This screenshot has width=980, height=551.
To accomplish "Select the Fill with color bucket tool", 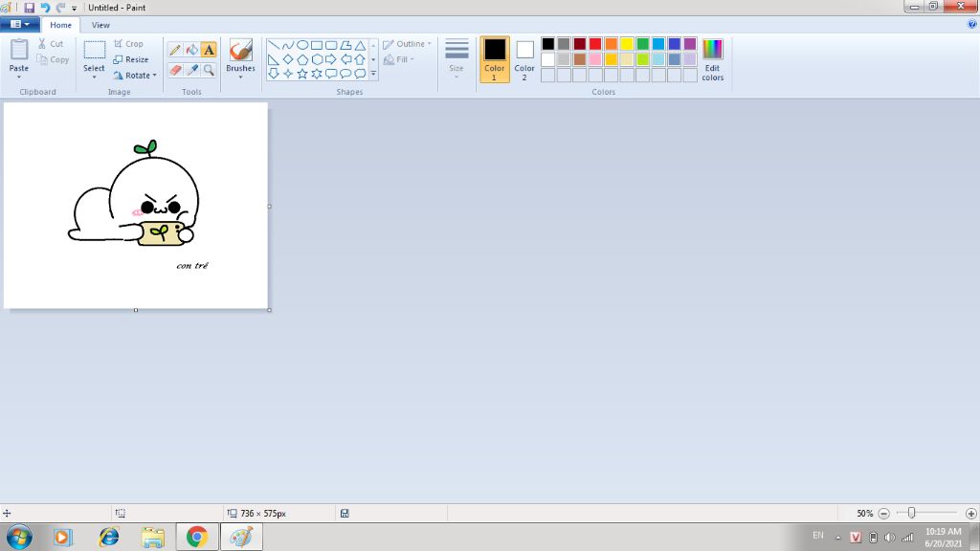I will 191,50.
